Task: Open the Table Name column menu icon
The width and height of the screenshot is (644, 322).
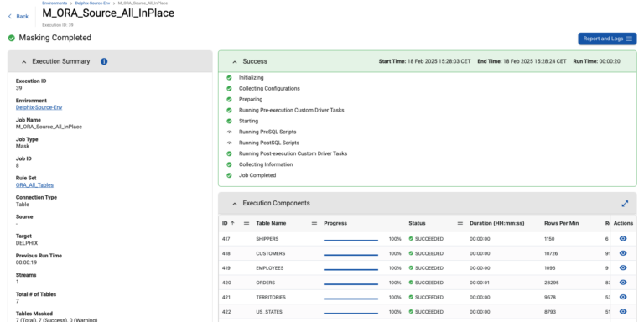Action: point(314,222)
